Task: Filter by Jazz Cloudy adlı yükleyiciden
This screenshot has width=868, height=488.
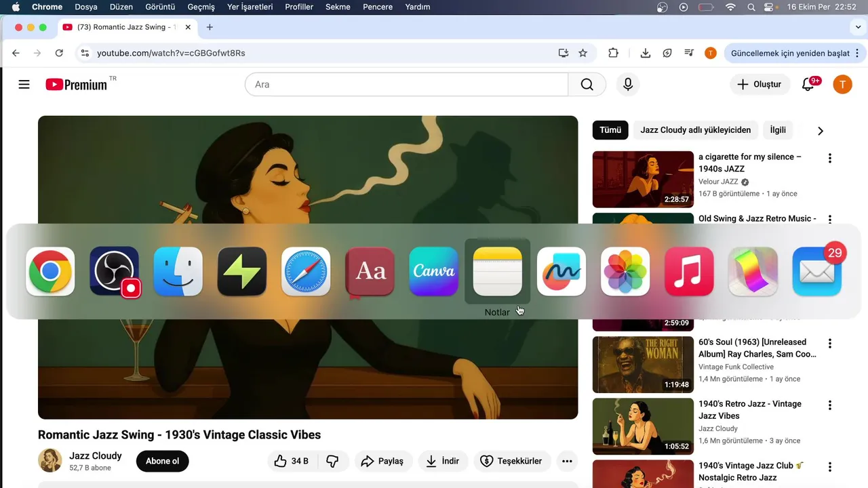Action: [696, 130]
